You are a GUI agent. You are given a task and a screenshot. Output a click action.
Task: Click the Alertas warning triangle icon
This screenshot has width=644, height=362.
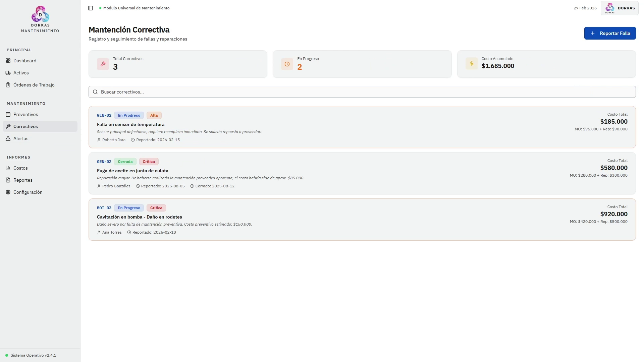click(8, 138)
